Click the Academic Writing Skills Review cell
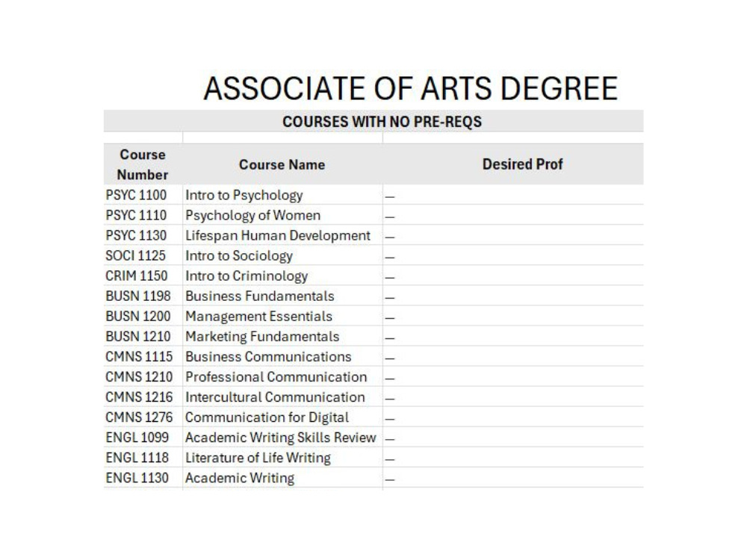This screenshot has height=560, width=747. pos(282,437)
